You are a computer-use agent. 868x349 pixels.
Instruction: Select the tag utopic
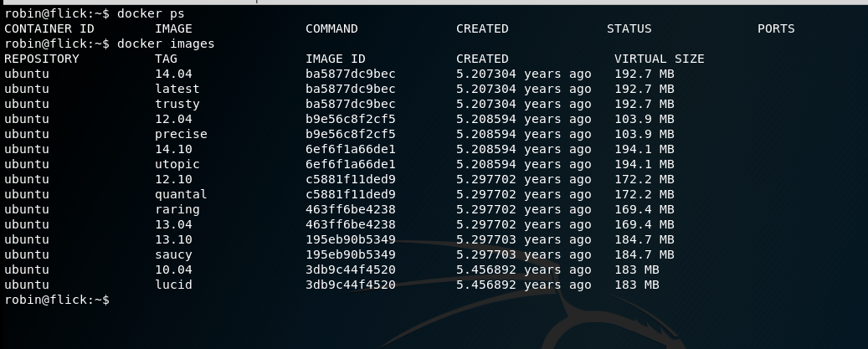[177, 164]
